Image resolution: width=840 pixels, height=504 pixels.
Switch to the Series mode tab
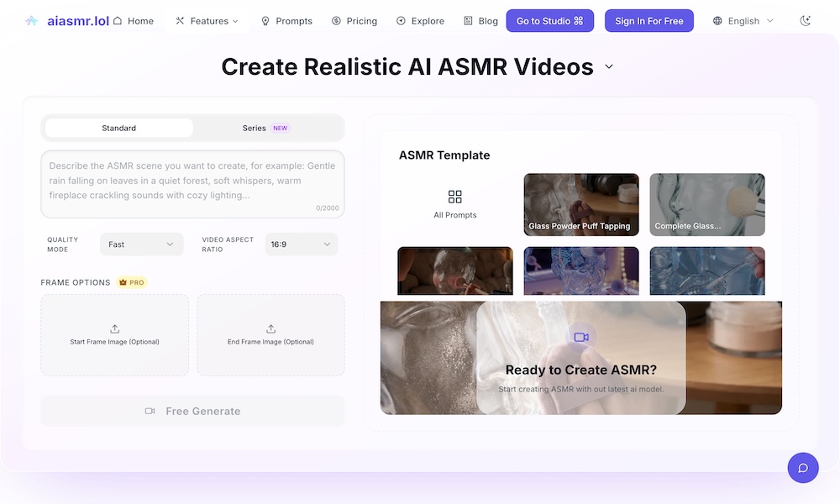(x=254, y=128)
